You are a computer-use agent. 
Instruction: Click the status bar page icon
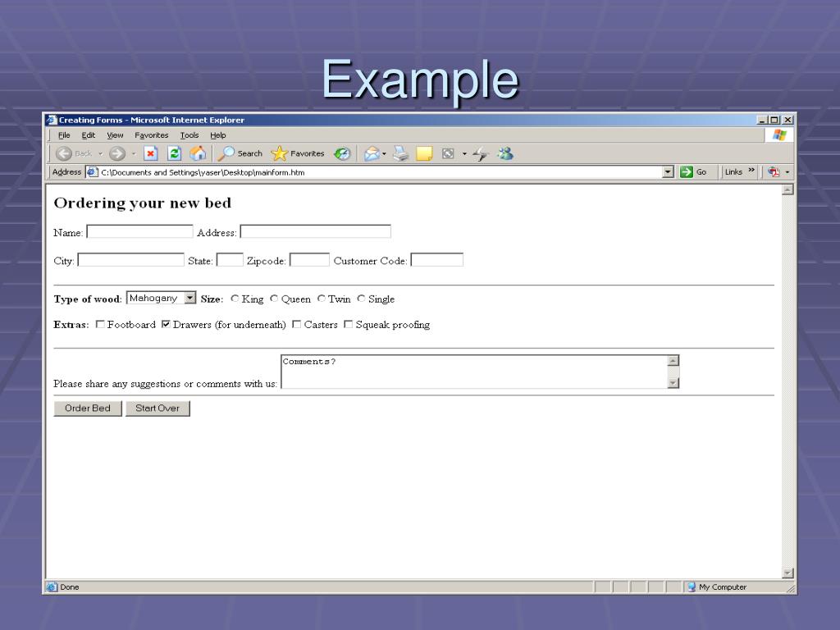(52, 587)
